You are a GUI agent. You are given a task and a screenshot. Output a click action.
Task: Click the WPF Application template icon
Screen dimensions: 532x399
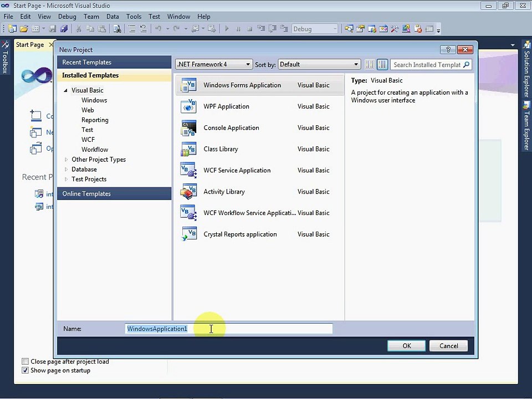click(x=188, y=106)
